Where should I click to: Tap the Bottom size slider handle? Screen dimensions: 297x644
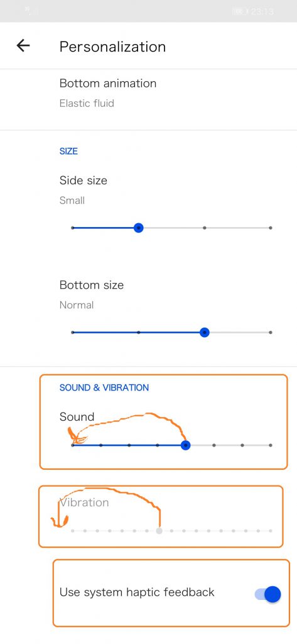[205, 332]
